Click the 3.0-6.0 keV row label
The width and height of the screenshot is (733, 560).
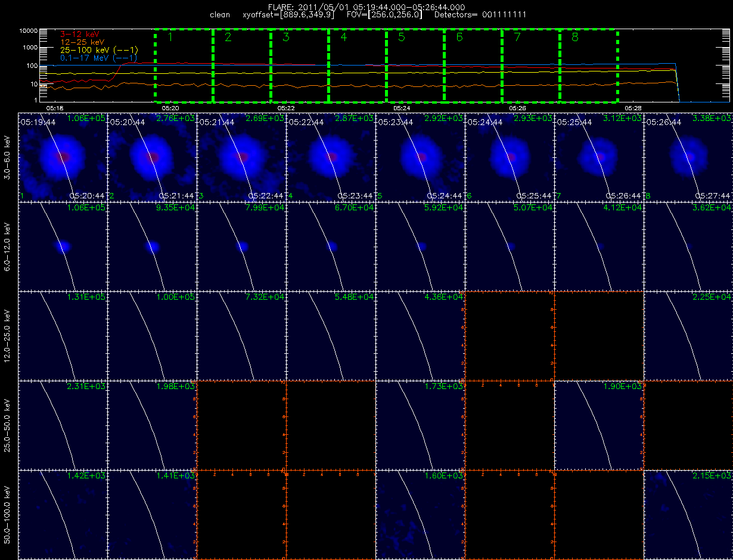[8, 157]
